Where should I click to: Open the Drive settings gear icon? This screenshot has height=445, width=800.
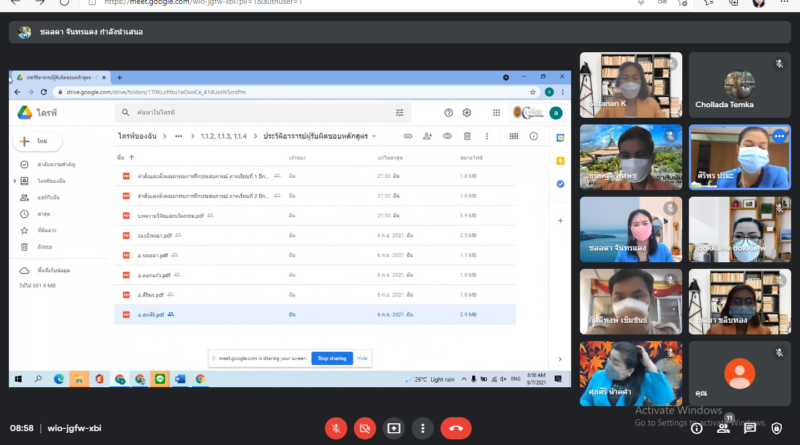coord(467,112)
